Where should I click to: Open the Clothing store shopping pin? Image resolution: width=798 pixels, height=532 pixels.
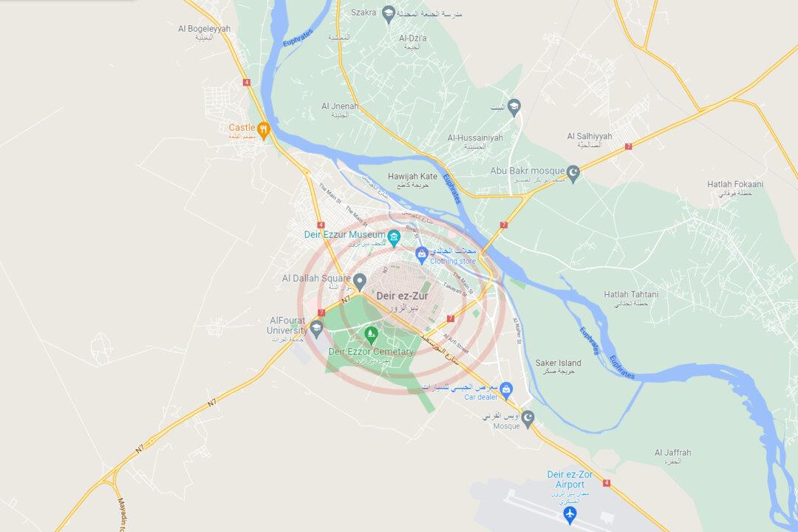(x=421, y=254)
